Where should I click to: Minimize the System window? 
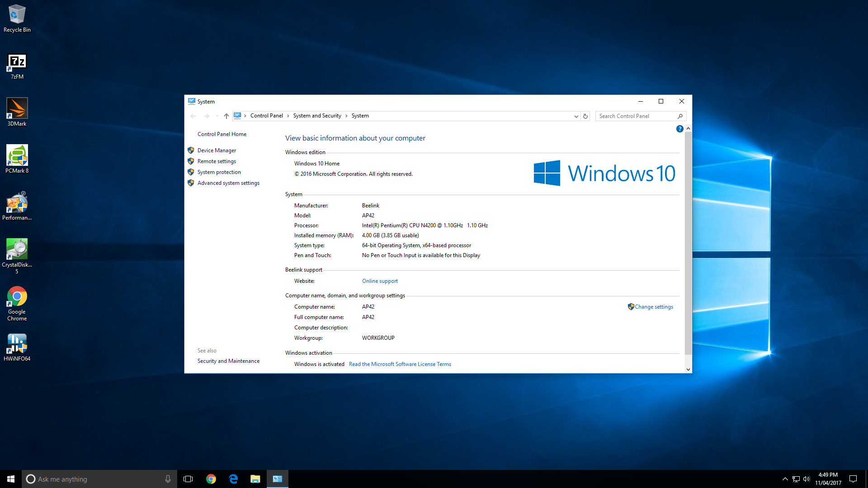pos(641,101)
